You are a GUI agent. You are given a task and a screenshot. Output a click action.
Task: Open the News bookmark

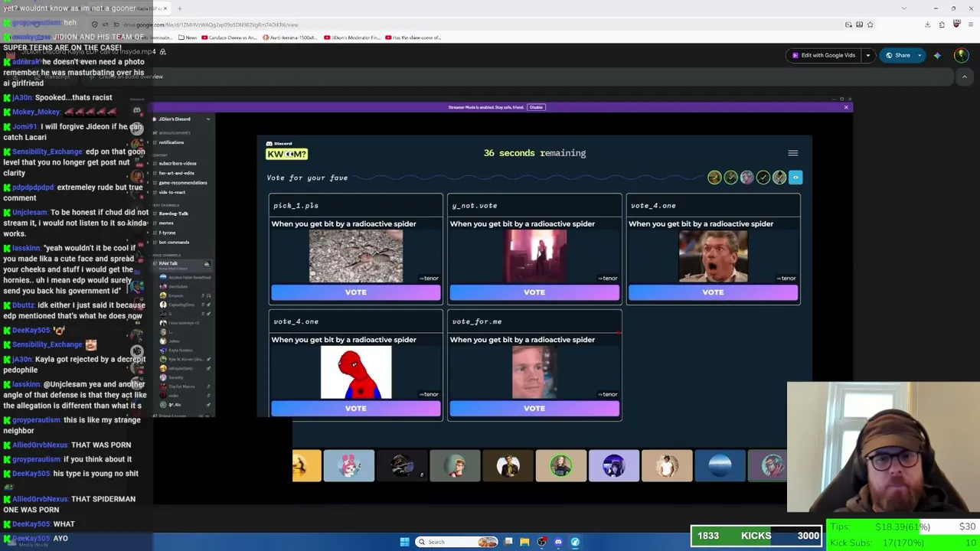188,37
